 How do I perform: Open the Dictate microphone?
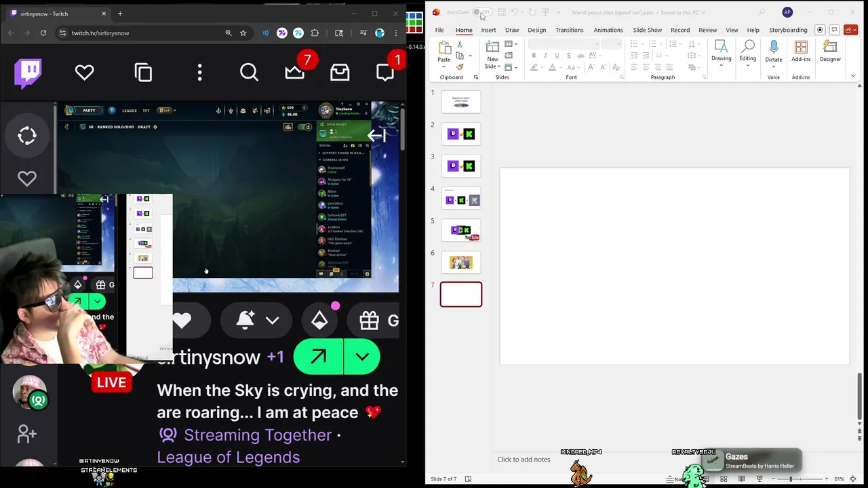click(x=774, y=47)
